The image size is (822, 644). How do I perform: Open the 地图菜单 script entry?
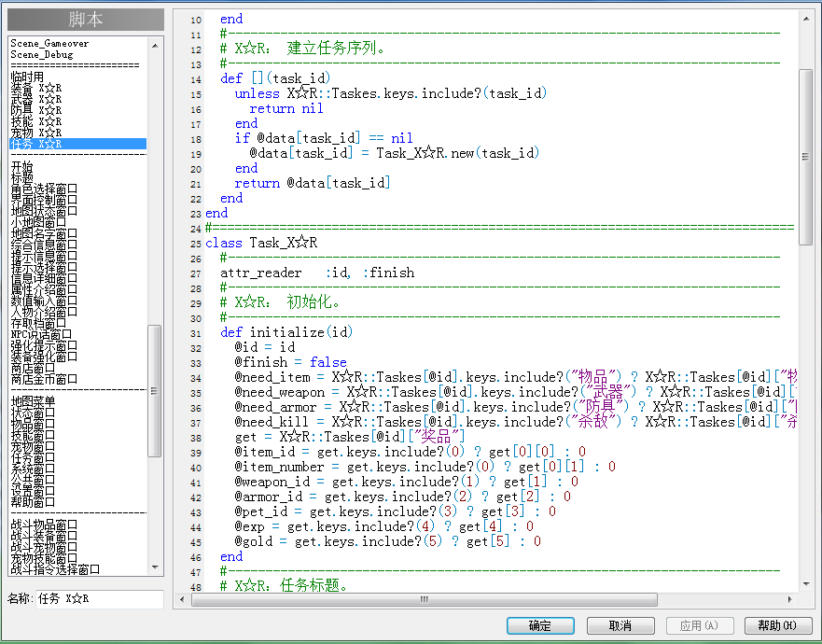pos(33,401)
